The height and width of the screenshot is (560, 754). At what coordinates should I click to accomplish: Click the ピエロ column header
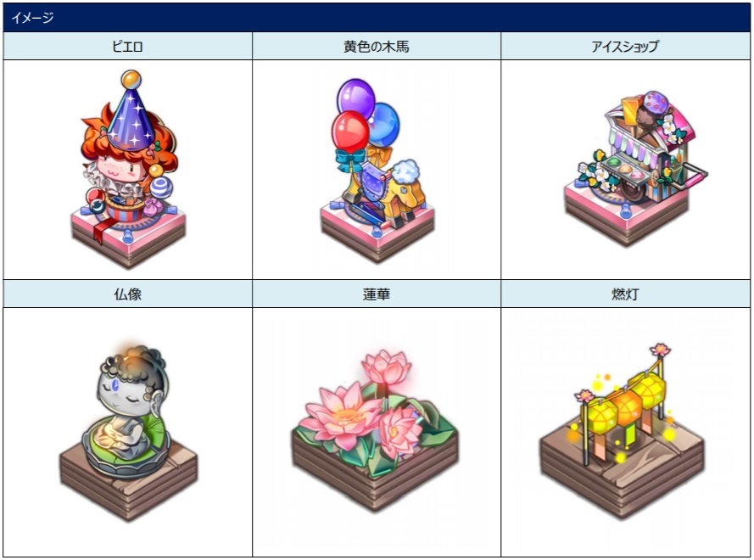tap(127, 46)
